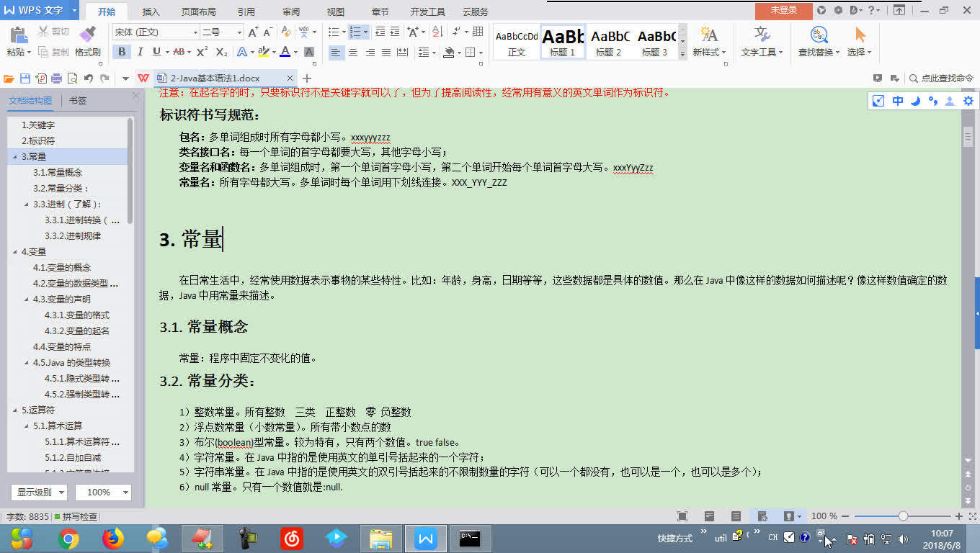
Task: Open the 插入 ribbon tab
Action: tap(151, 12)
